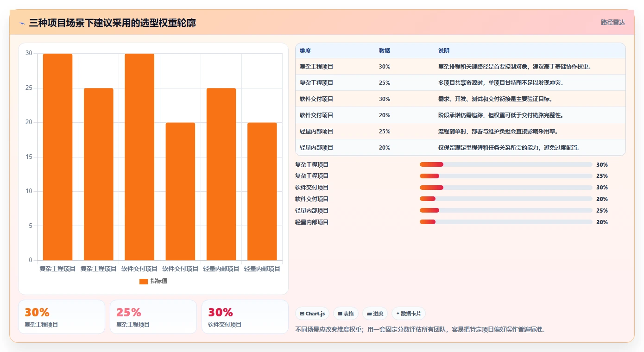The width and height of the screenshot is (644, 352).
Task: Open the 数据卡片 chip
Action: point(409,314)
